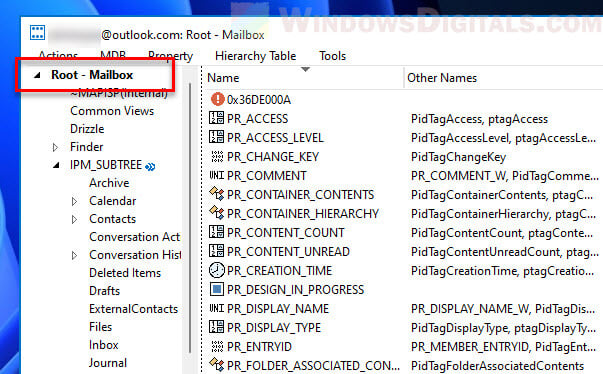Click the binary icon beside PR_ENTRYID

point(217,346)
